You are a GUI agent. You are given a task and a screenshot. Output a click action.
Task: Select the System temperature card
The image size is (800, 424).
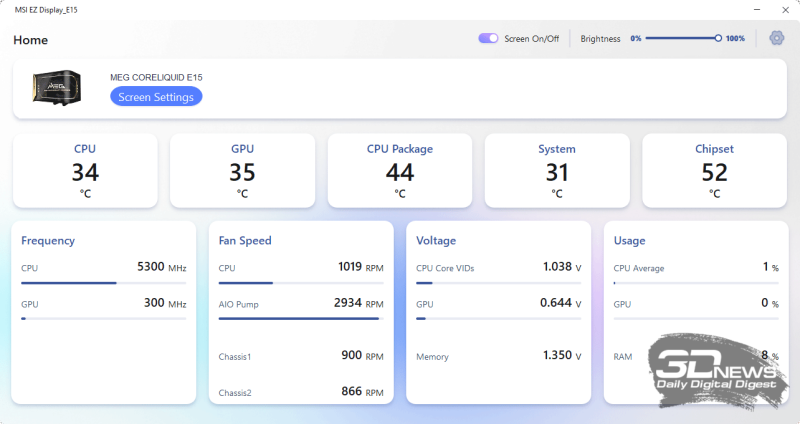557,171
